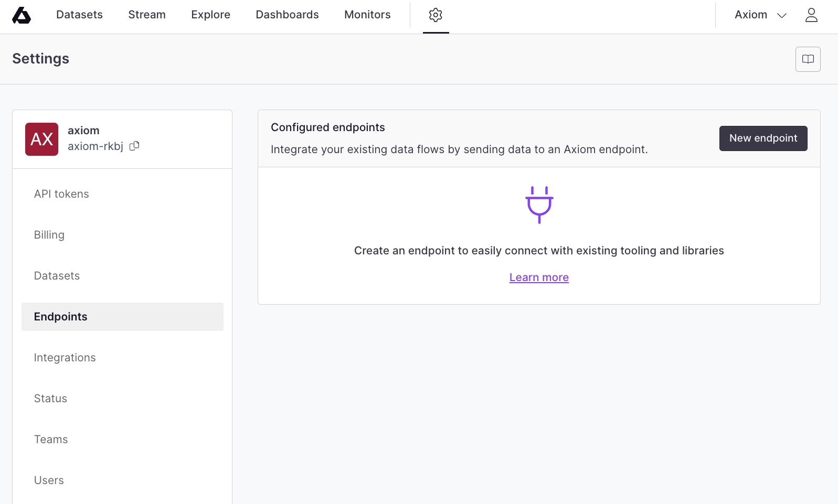Switch to the Dashboards tab
Image resolution: width=838 pixels, height=504 pixels.
tap(288, 15)
